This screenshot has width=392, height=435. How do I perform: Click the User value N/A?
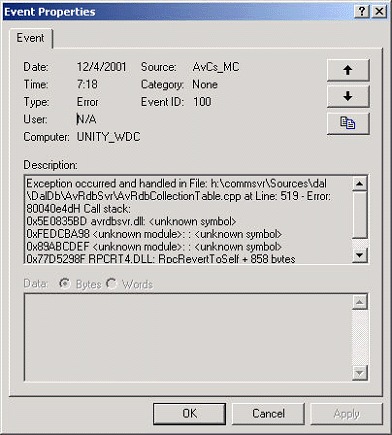click(x=87, y=119)
